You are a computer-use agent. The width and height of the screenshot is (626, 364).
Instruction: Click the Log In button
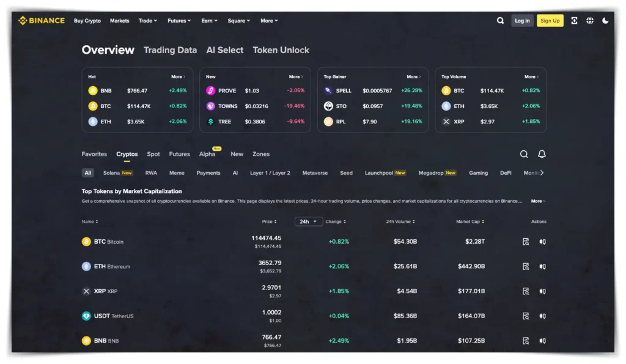point(522,21)
